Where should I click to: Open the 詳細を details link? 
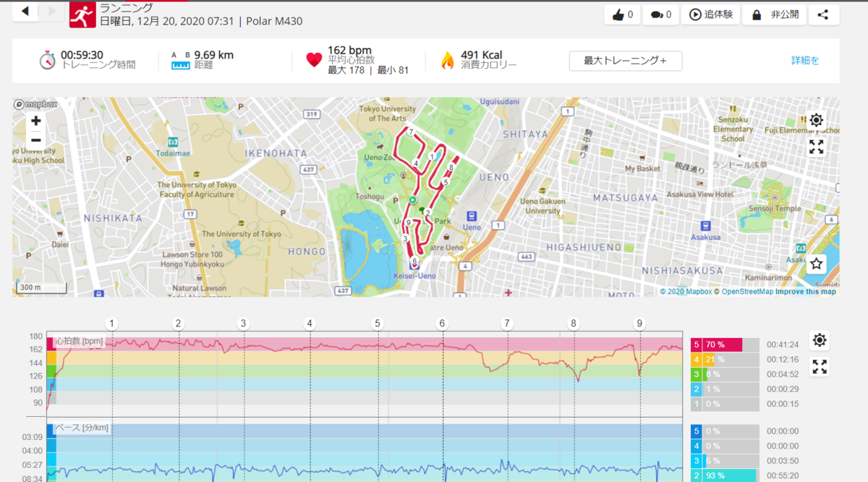[805, 61]
